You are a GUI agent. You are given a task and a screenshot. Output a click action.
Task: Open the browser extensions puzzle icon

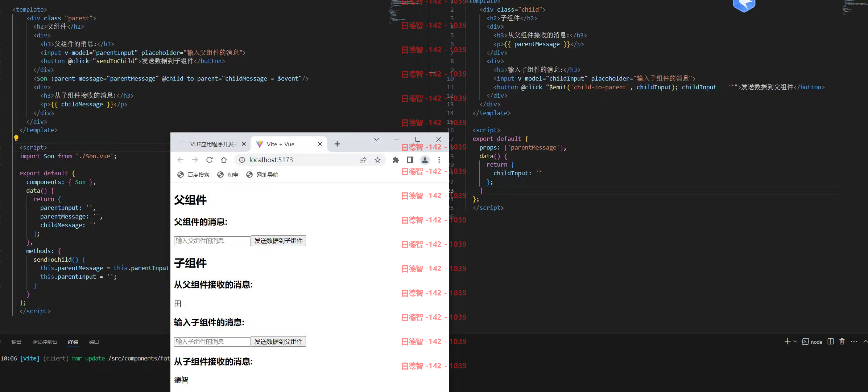(x=396, y=160)
